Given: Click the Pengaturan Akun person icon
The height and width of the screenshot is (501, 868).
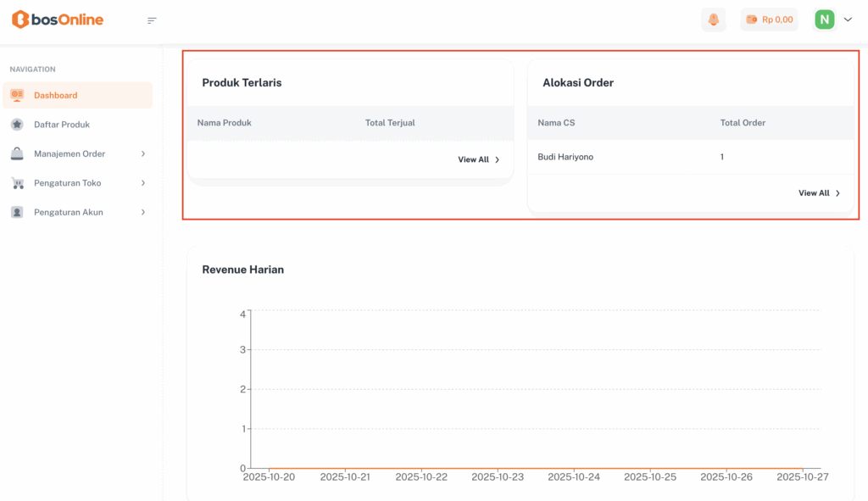Looking at the screenshot, I should pyautogui.click(x=17, y=212).
